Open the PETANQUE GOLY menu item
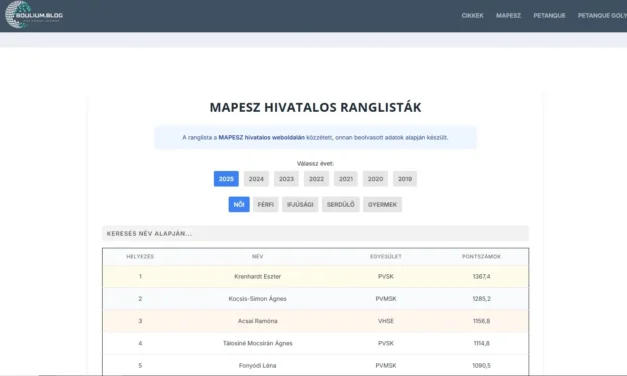Viewport: 627px width, 376px height. pyautogui.click(x=602, y=16)
